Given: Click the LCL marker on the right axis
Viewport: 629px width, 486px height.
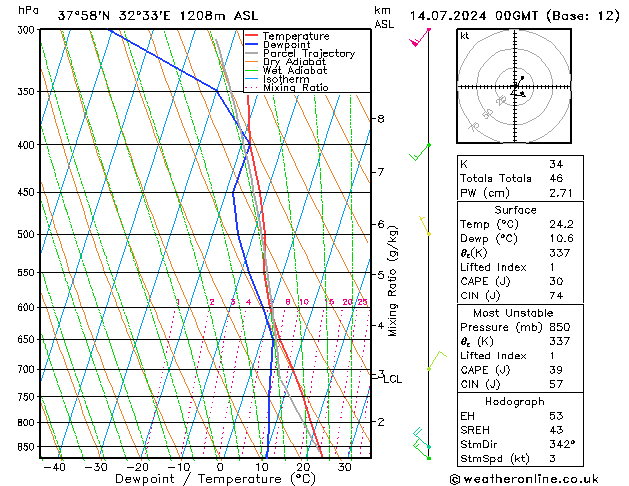Looking at the screenshot, I should click(x=392, y=379).
